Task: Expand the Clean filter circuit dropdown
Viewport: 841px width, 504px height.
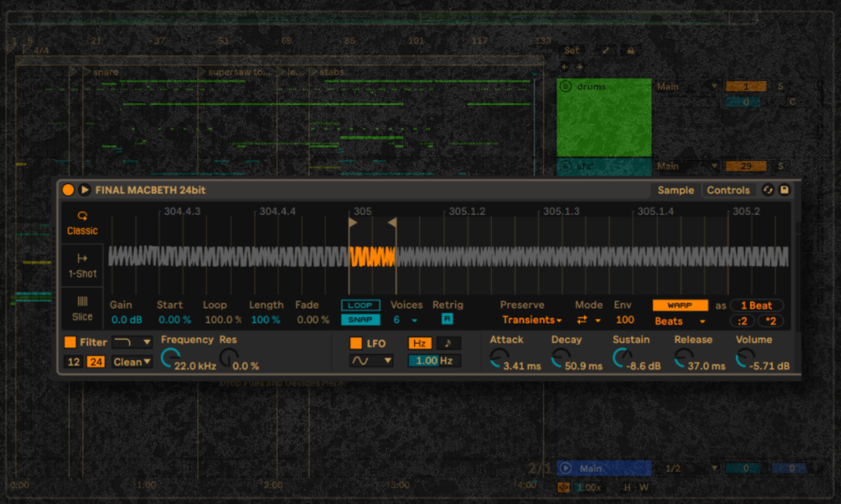Action: pos(132,362)
